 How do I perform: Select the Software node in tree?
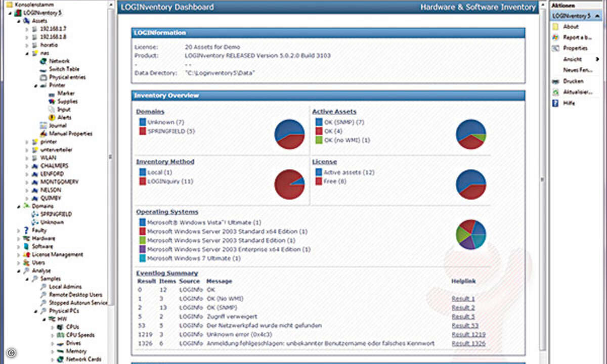pyautogui.click(x=42, y=247)
